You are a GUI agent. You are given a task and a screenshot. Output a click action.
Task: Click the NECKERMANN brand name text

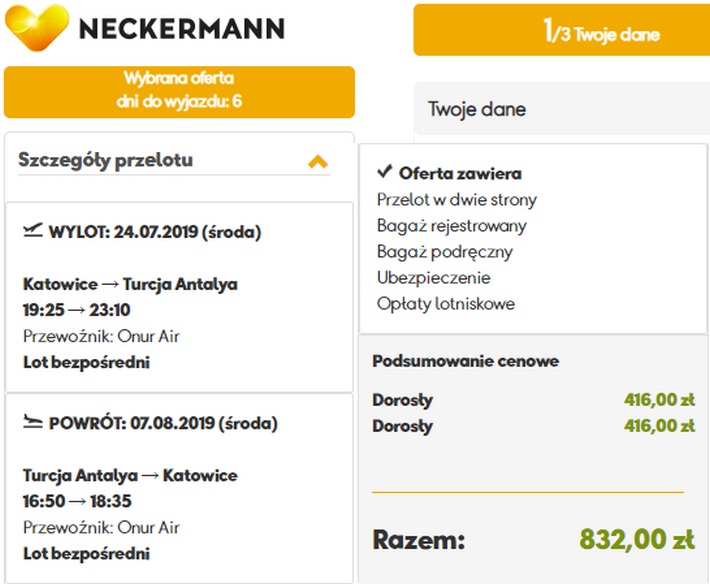(181, 28)
